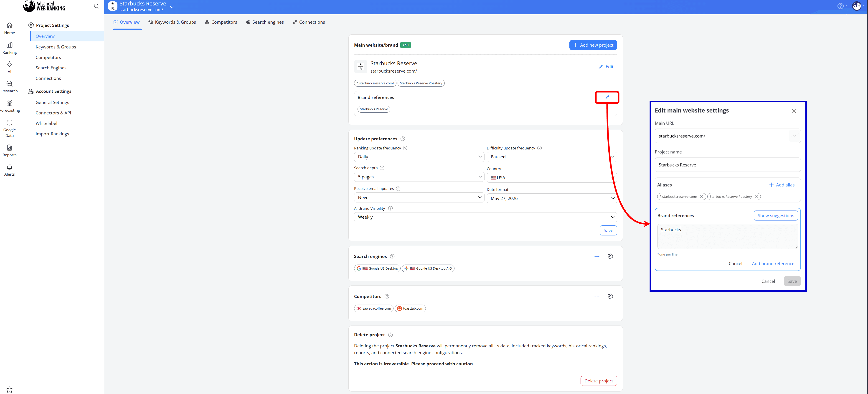Screen dimensions: 868x394
Task: Open Whitelabel settings
Action: pyautogui.click(x=46, y=124)
